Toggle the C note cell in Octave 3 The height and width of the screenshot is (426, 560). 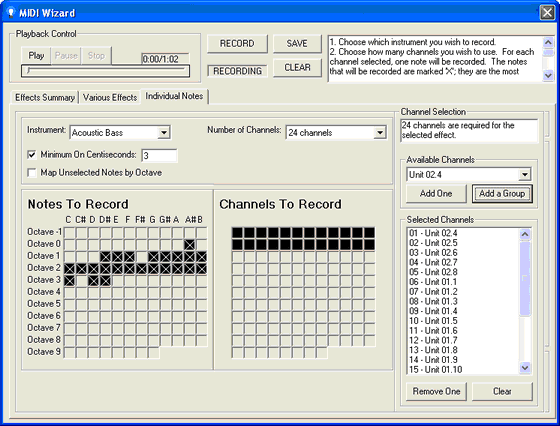69,280
